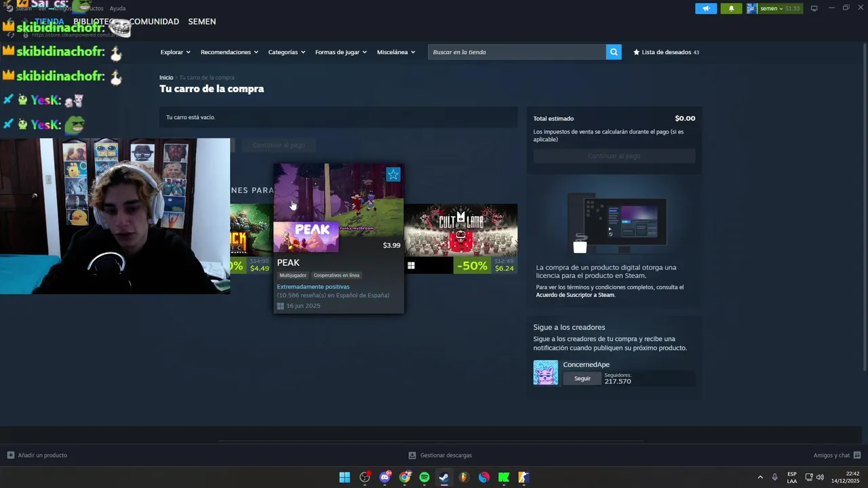Image resolution: width=868 pixels, height=488 pixels.
Task: Click the $3.99 PEAK price
Action: click(391, 245)
